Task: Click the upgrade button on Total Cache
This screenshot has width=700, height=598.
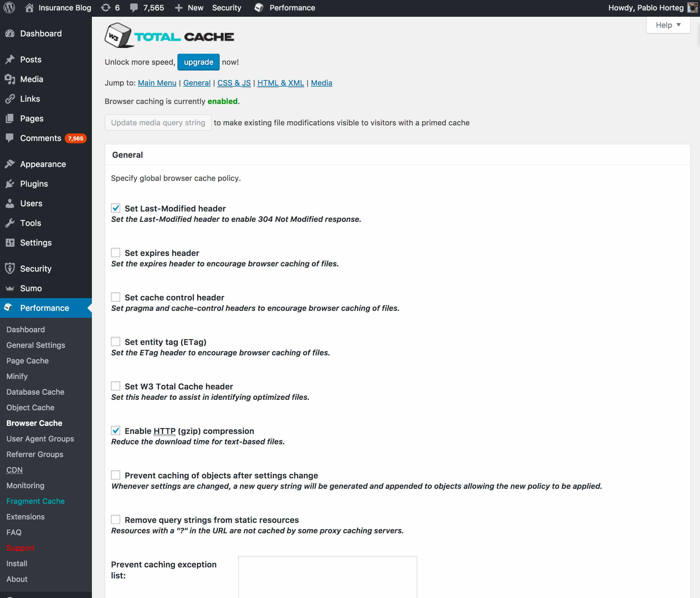Action: pos(198,62)
